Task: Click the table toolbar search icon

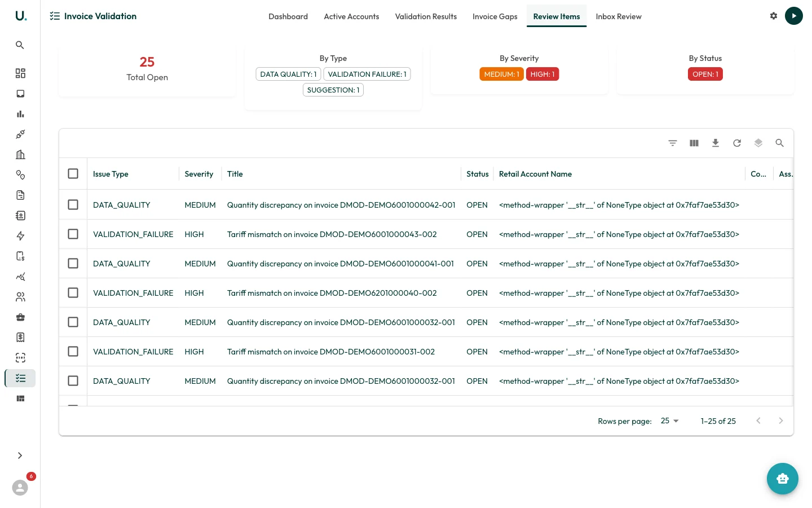Action: click(780, 143)
